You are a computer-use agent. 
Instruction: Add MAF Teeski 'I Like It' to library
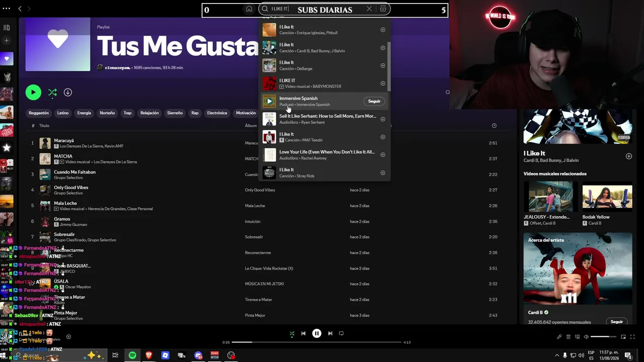pos(383,137)
